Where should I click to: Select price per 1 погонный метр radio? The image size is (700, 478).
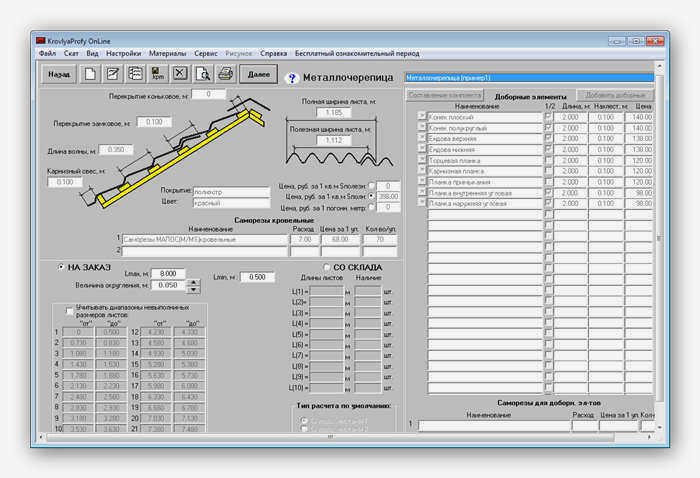tap(371, 207)
